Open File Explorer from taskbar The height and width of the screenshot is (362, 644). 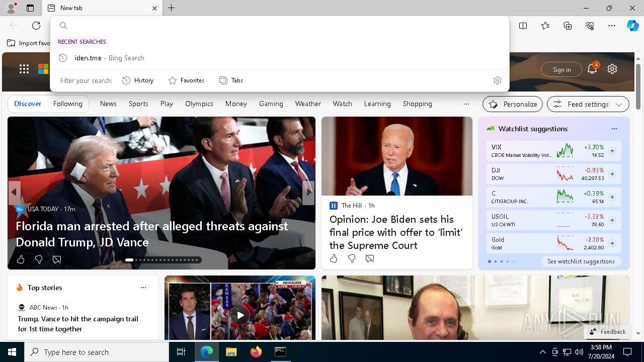[231, 352]
